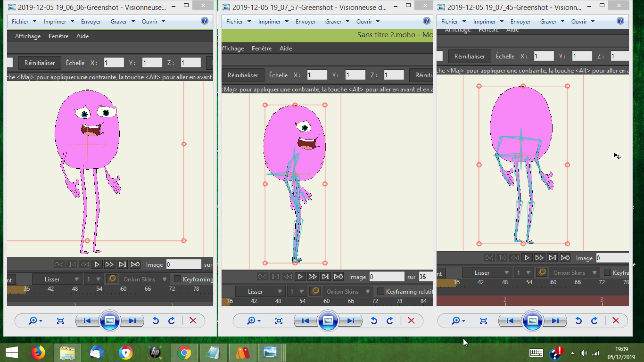
Task: Open touch keyboard from system tray
Action: 536,353
